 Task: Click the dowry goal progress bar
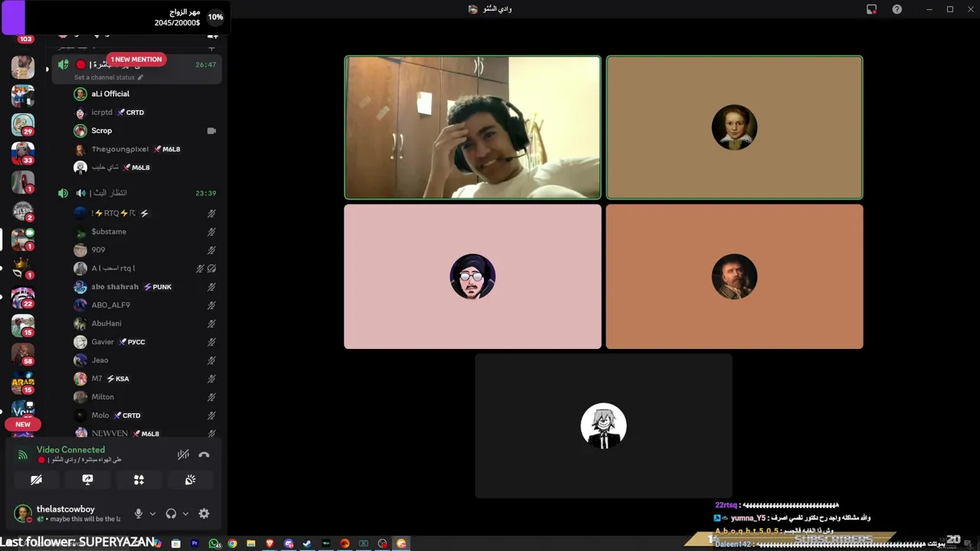coord(115,18)
